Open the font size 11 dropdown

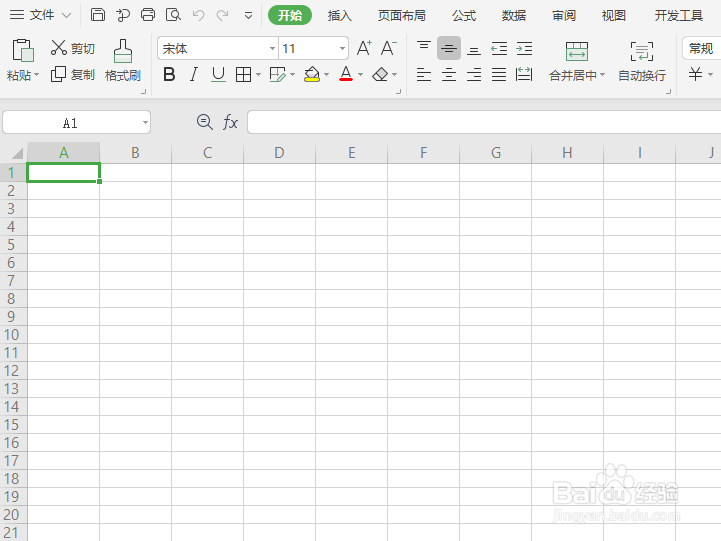(x=342, y=48)
